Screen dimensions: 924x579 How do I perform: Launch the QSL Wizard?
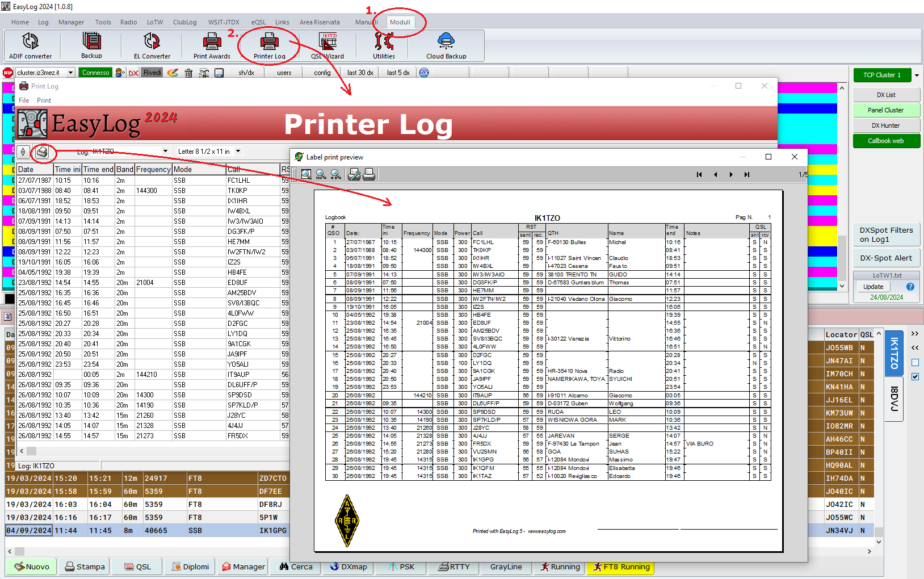[329, 45]
